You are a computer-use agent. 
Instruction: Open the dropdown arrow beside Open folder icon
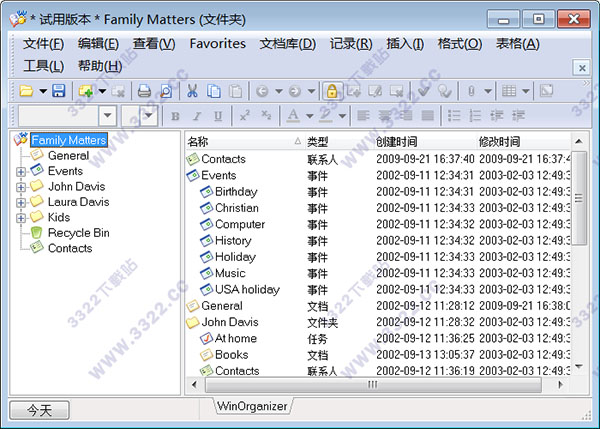43,91
